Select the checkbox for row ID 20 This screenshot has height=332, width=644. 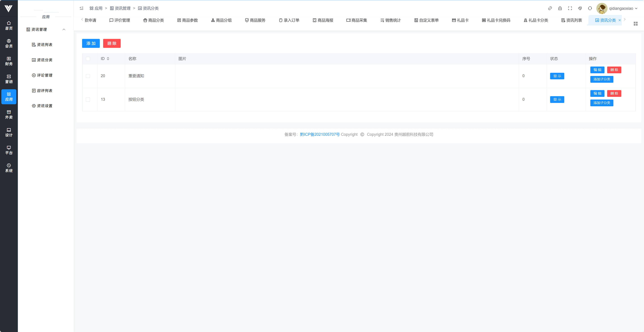88,76
